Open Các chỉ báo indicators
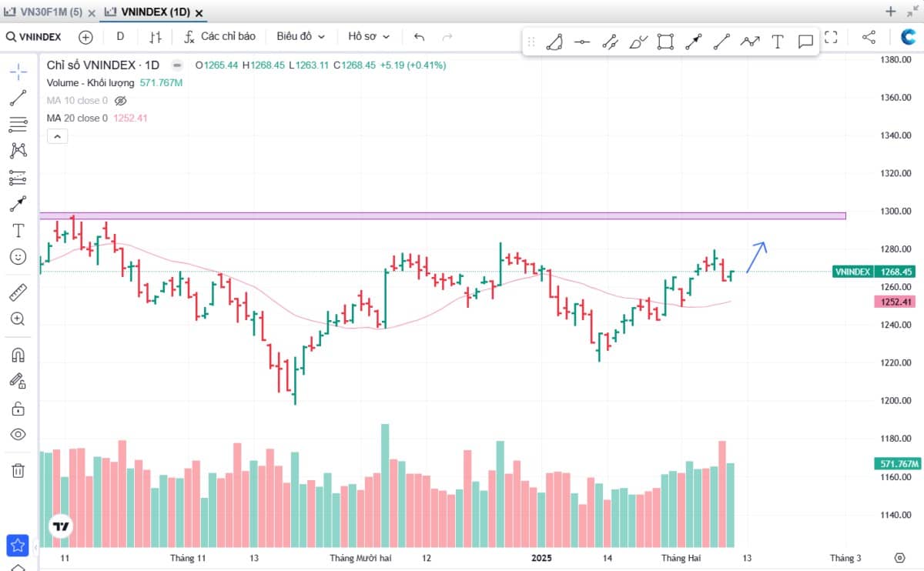 pos(219,36)
